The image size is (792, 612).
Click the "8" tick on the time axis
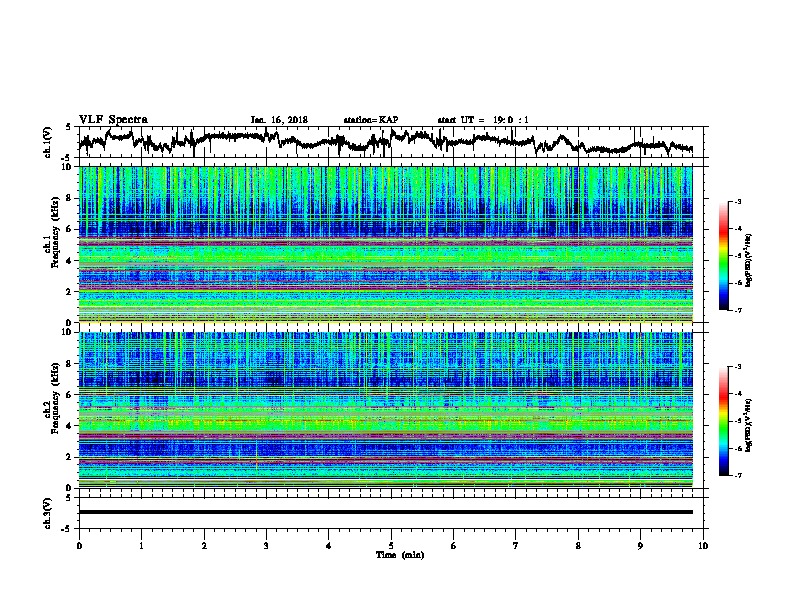tap(578, 546)
